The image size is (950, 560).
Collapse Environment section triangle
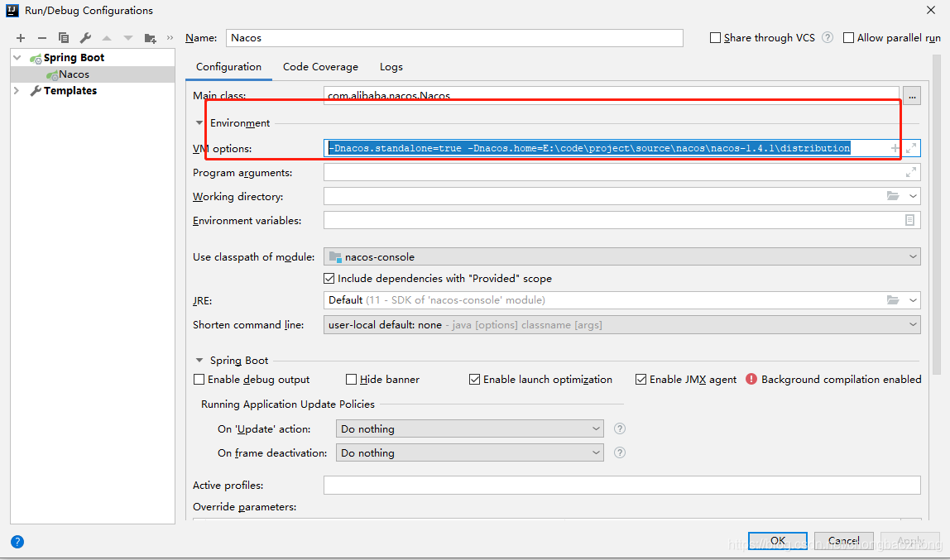tap(199, 123)
